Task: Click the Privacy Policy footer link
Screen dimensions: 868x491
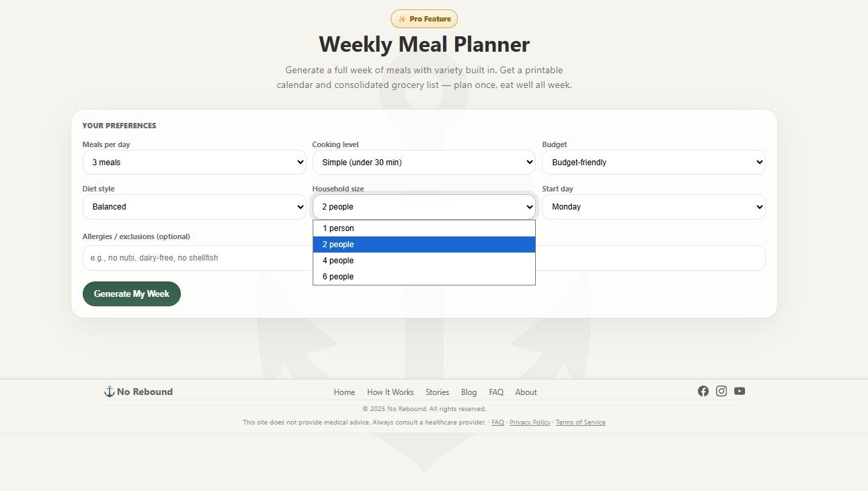Action: pos(530,422)
